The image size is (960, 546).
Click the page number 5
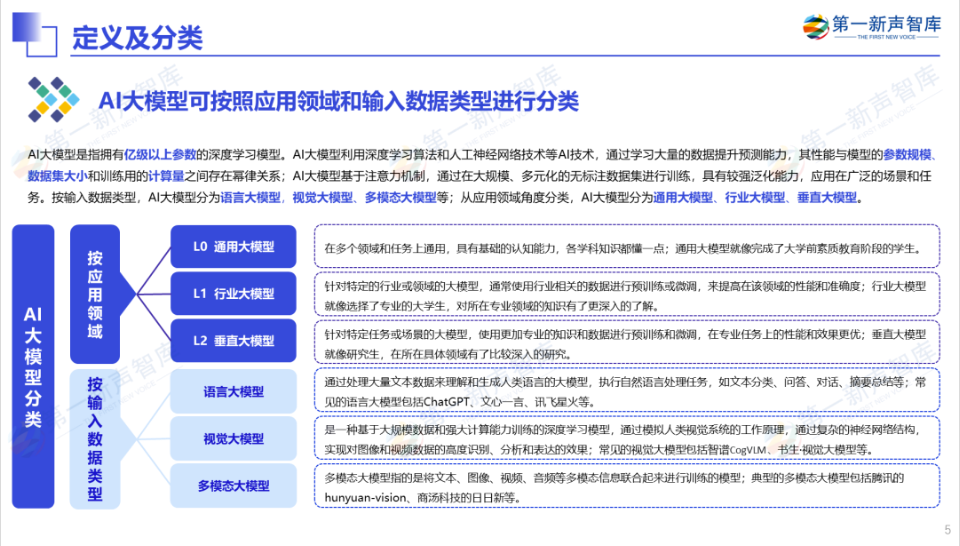pos(948,530)
